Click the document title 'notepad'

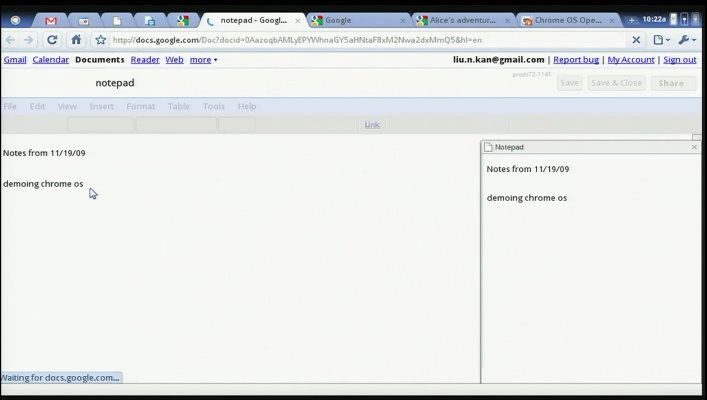point(115,83)
